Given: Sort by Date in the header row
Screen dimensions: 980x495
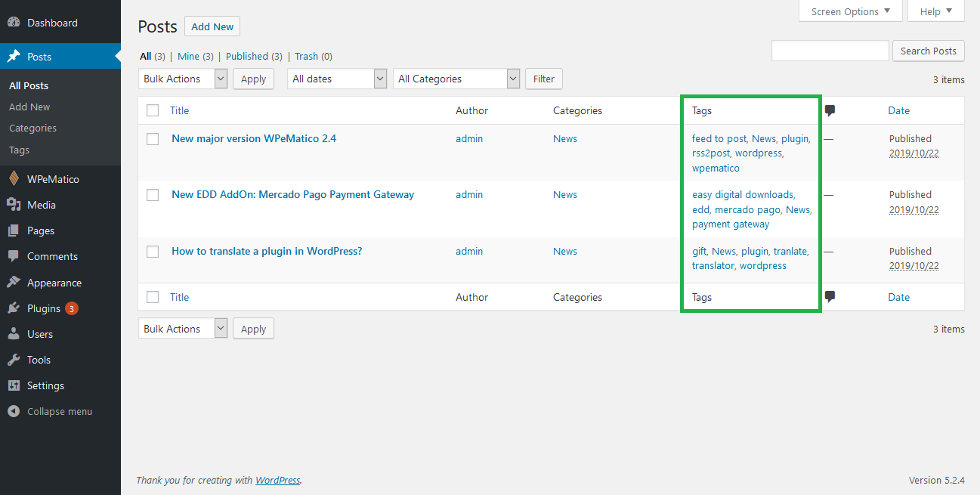Looking at the screenshot, I should [898, 110].
